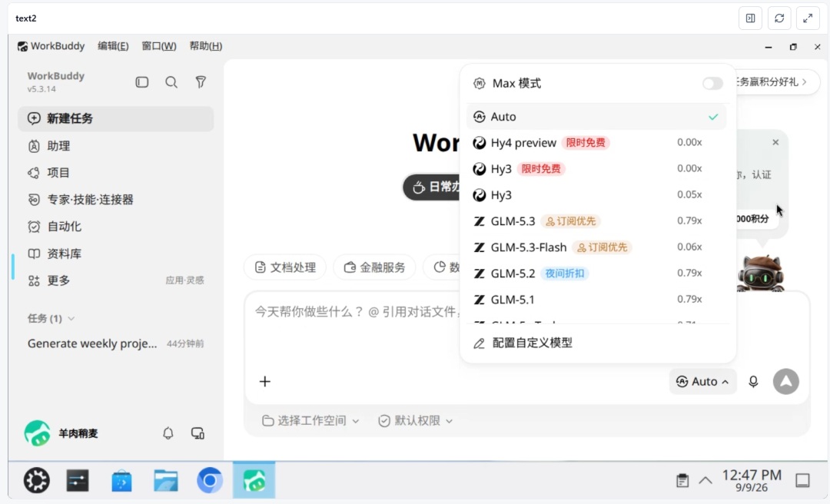Open the store bag icon in the taskbar

pos(121,480)
